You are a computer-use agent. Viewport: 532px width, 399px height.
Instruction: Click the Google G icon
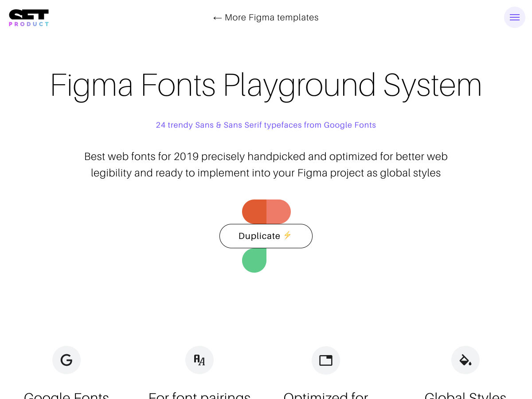click(x=66, y=360)
